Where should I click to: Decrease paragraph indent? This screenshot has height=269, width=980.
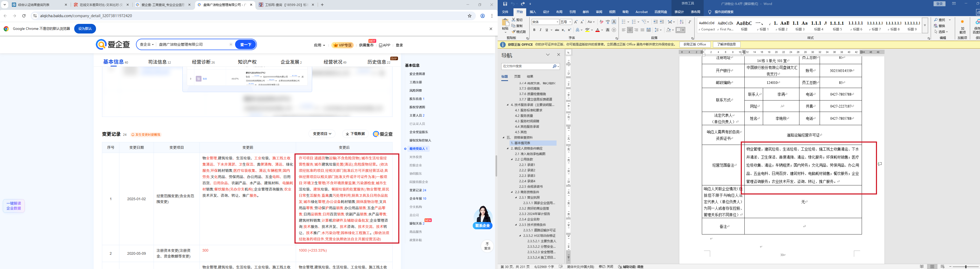(x=656, y=22)
